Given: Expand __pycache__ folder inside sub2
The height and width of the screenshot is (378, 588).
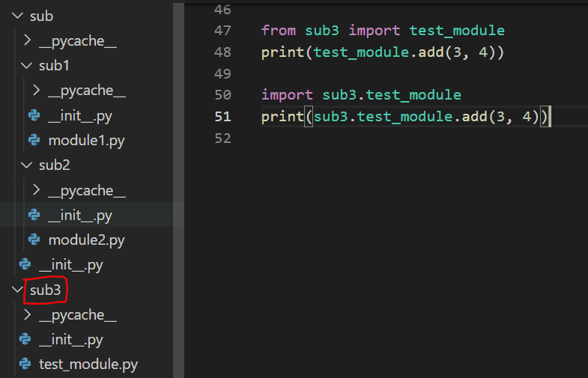Looking at the screenshot, I should click(36, 190).
